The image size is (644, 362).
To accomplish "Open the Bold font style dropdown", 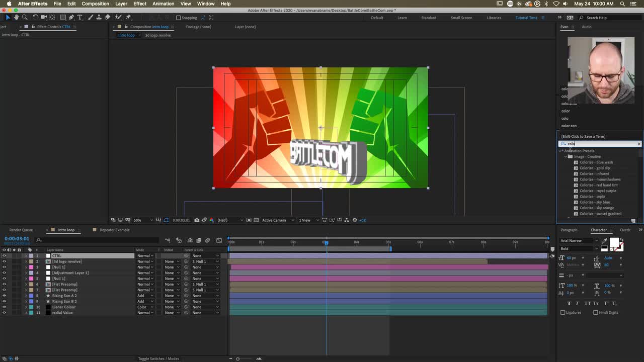I will click(579, 248).
